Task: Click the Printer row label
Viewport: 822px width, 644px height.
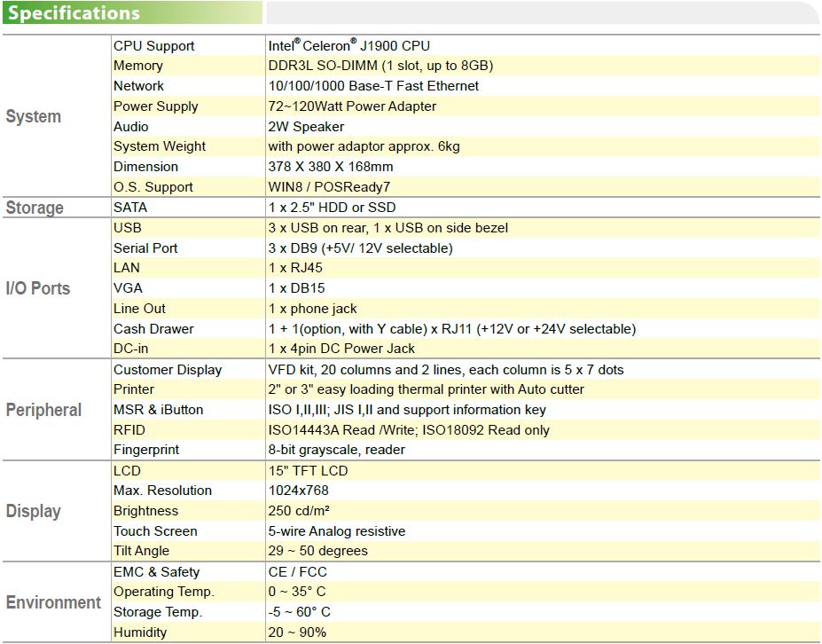Action: tap(134, 389)
